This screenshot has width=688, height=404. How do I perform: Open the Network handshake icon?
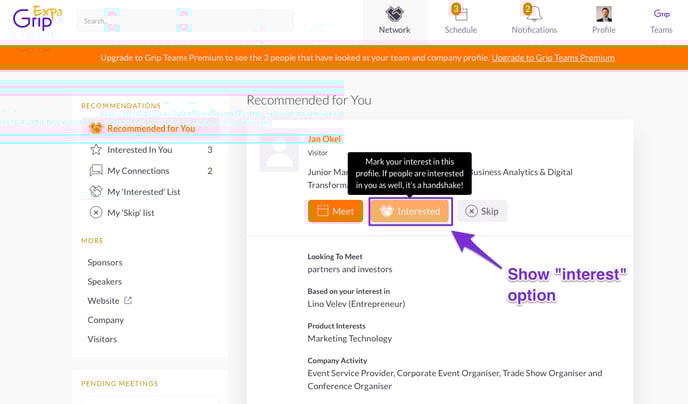[394, 14]
